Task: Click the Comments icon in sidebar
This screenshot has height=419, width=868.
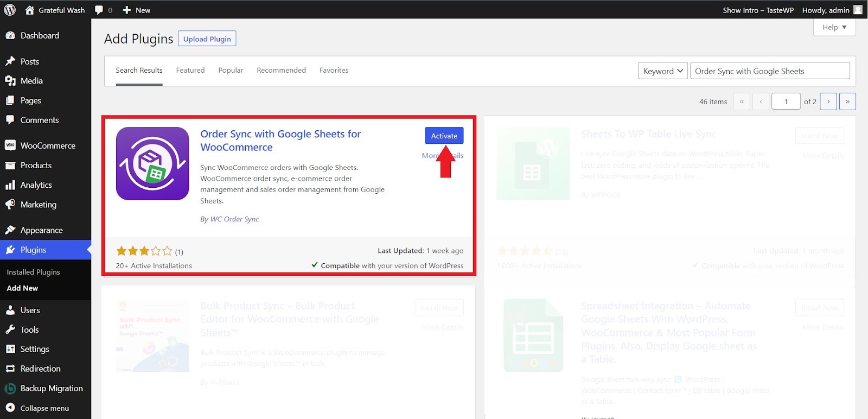Action: coord(10,120)
